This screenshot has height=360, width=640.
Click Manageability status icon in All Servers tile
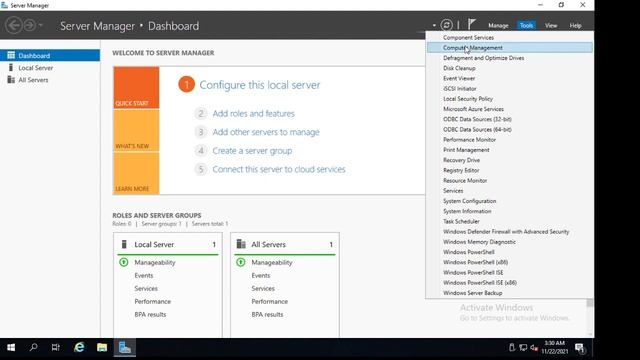[241, 262]
